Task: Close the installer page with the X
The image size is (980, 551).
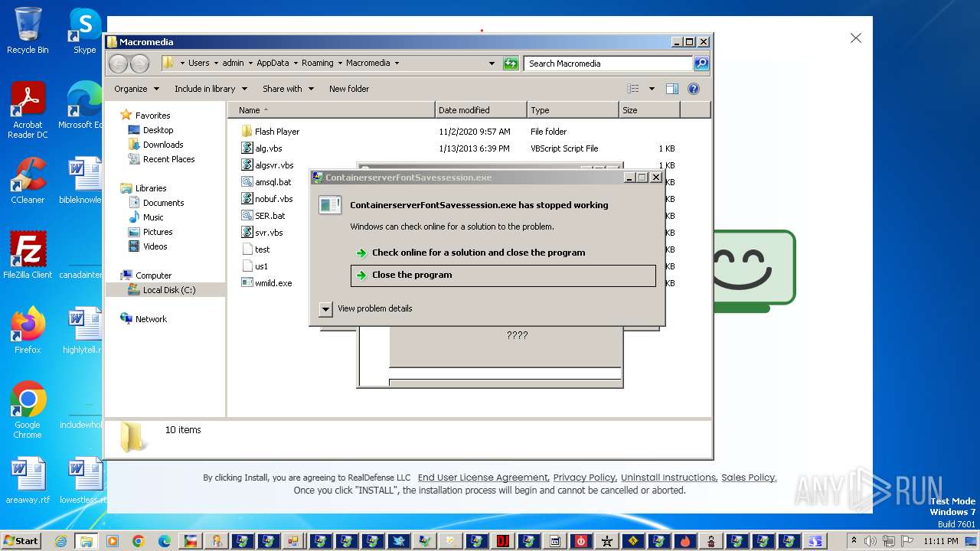Action: [x=856, y=38]
